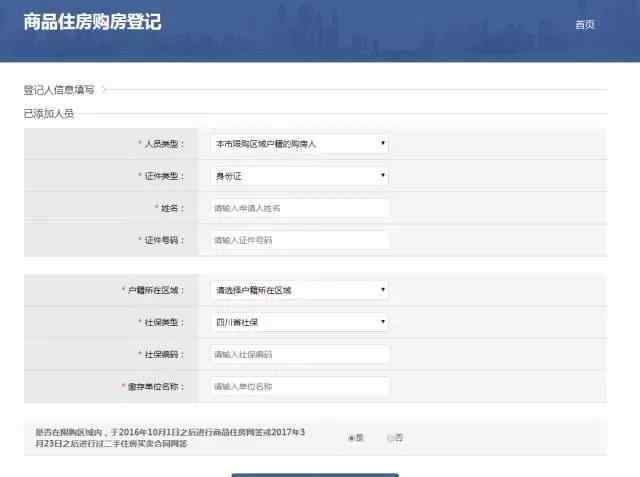
Task: Click the 证件号码 input field
Action: pos(300,240)
